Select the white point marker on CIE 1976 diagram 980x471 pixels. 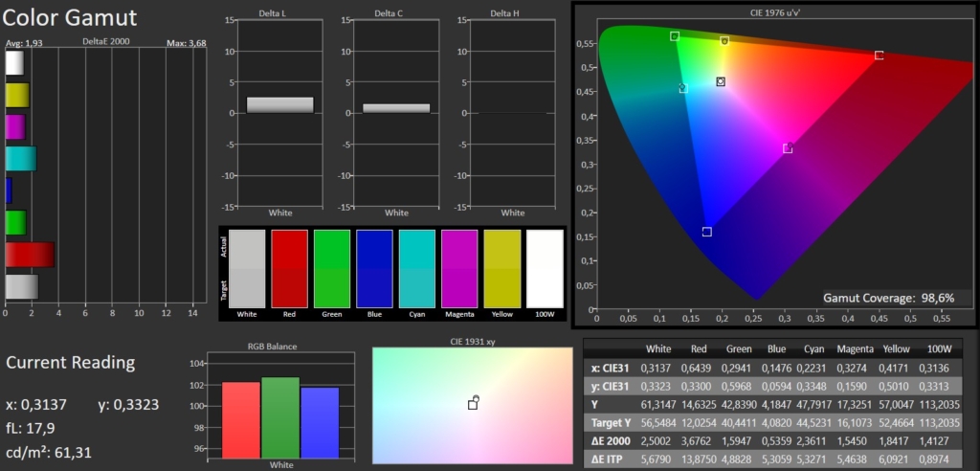721,82
